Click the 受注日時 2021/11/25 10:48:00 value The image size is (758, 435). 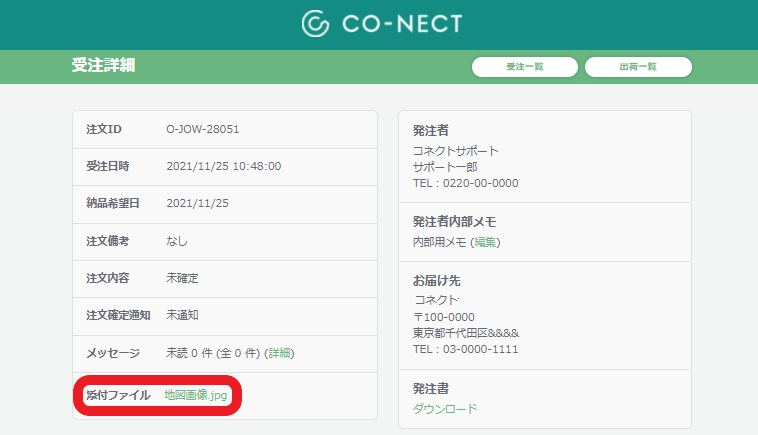[x=224, y=166]
